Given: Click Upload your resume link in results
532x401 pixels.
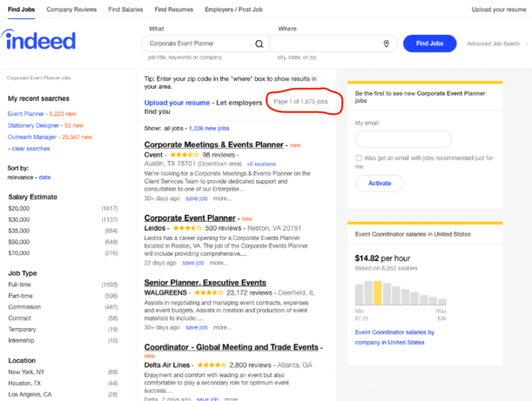Looking at the screenshot, I should (x=177, y=103).
